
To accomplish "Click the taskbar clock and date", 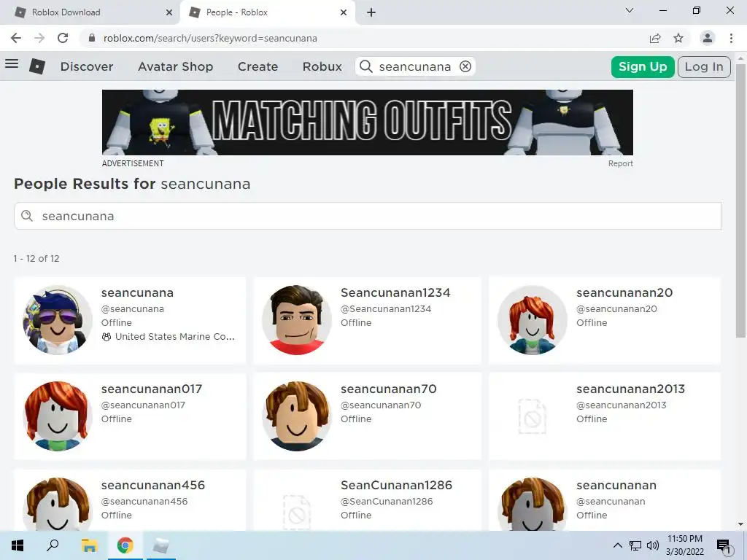I will click(x=684, y=545).
